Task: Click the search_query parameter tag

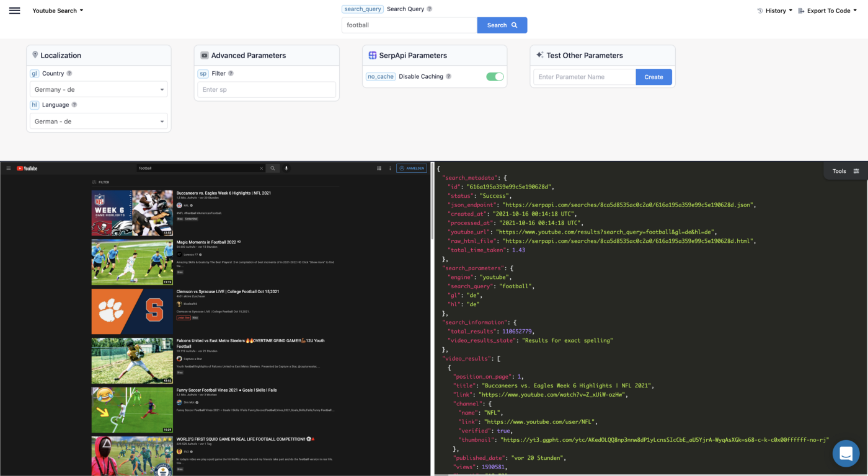Action: click(362, 9)
